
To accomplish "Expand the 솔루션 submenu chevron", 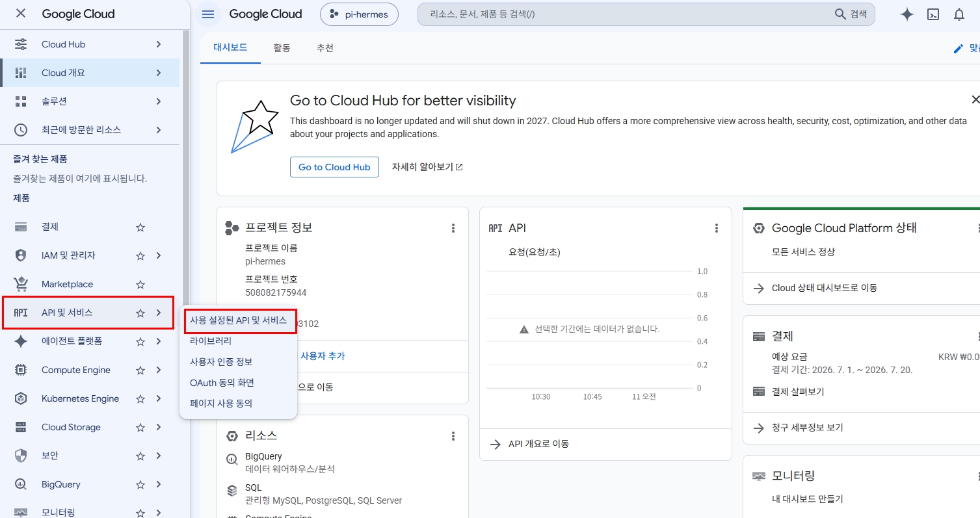I will tap(159, 101).
